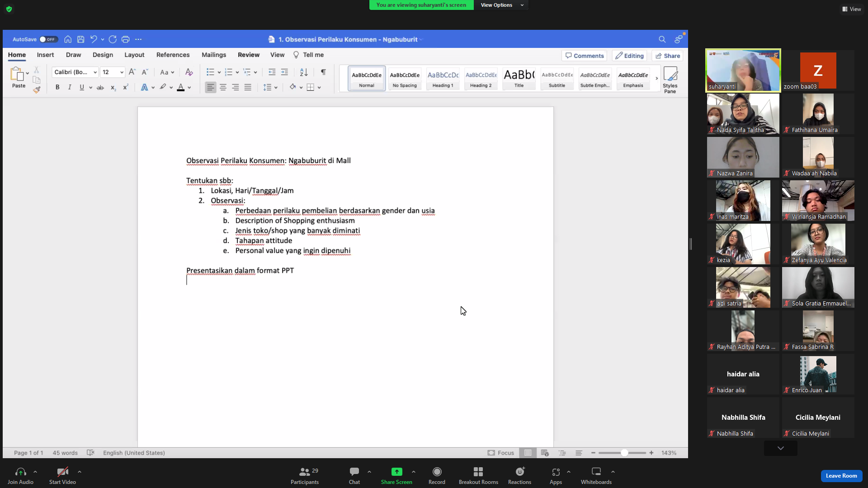This screenshot has height=488, width=868.
Task: Click the Strikethrough icon
Action: 100,87
